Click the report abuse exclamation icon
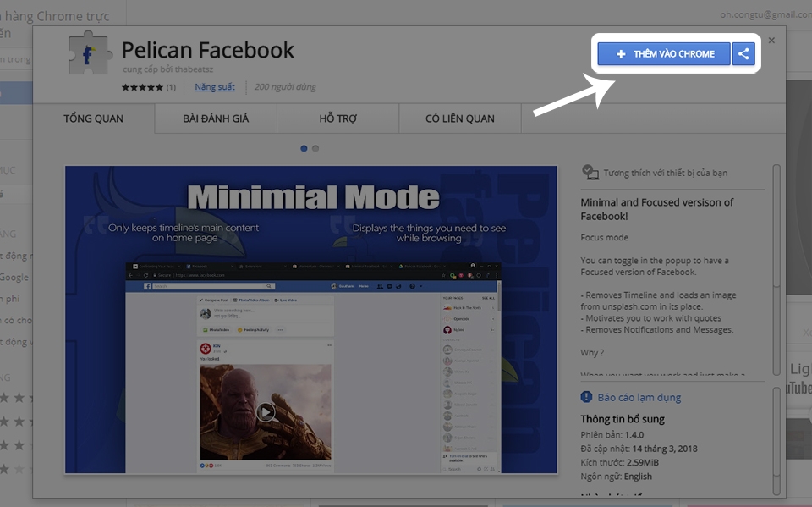Viewport: 812px width, 507px height. click(x=586, y=397)
